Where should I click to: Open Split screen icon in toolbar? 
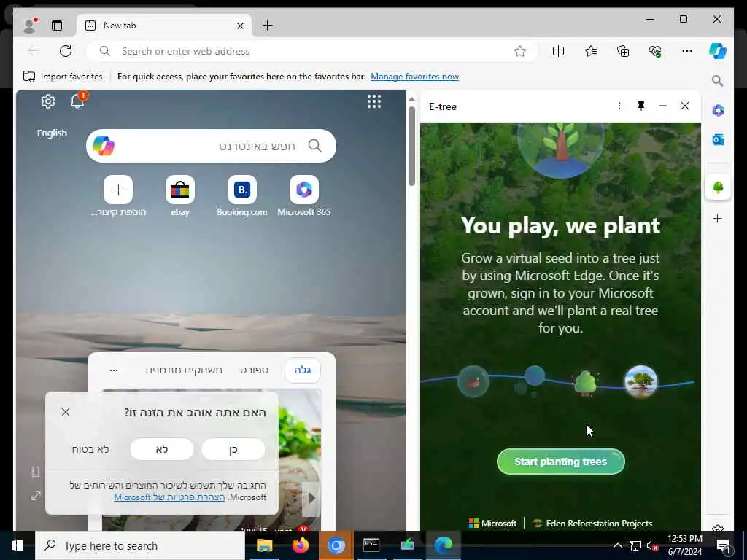[558, 51]
